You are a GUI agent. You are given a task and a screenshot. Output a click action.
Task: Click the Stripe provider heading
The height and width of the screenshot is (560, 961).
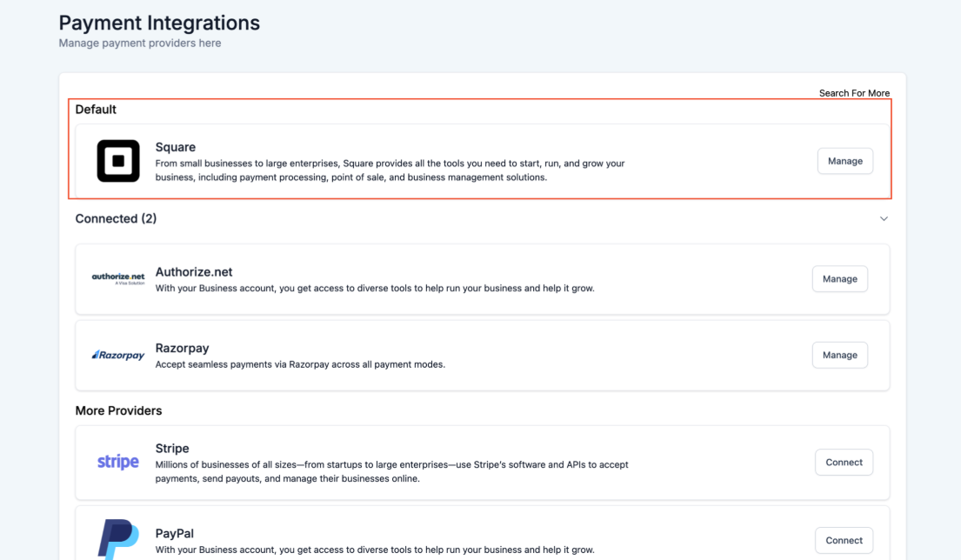[172, 449]
